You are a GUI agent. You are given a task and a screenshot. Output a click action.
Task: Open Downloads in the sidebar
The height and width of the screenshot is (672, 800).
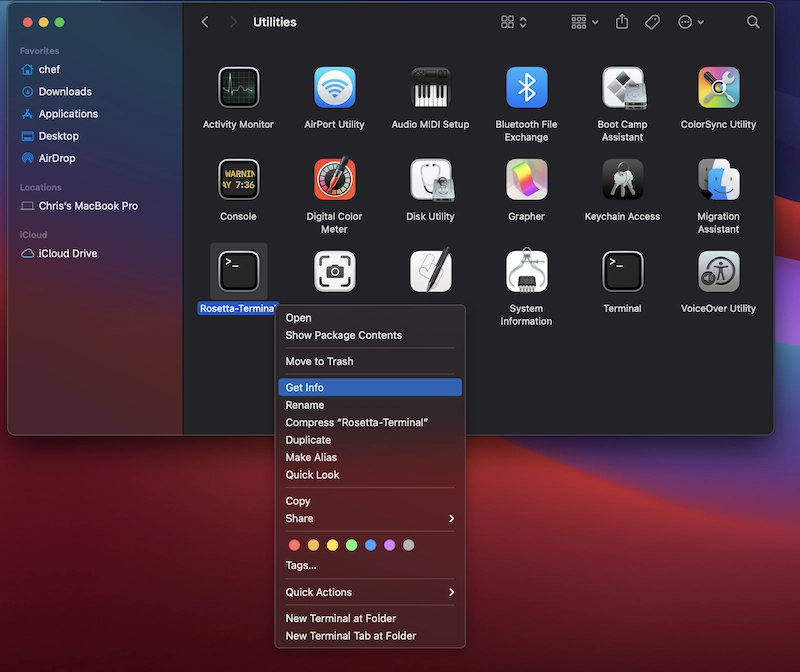pos(57,92)
